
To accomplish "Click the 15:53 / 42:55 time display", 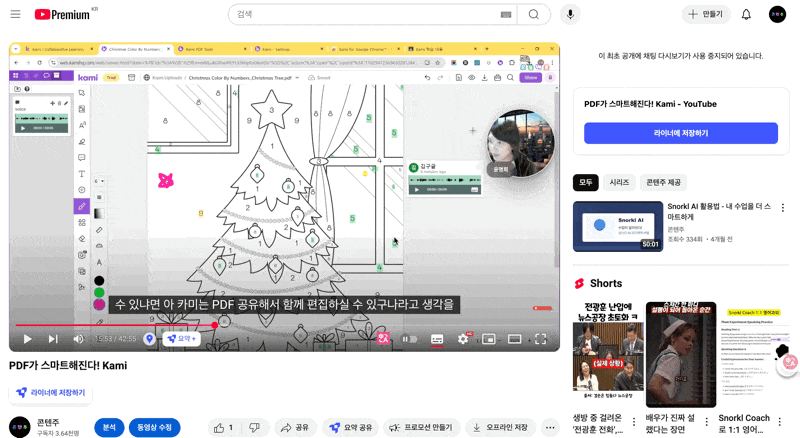I will tap(115, 339).
